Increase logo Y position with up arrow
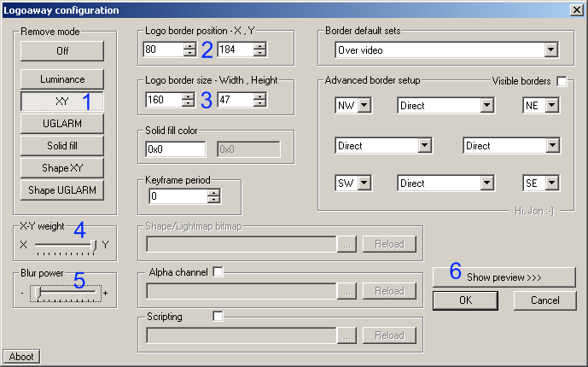 (x=259, y=46)
